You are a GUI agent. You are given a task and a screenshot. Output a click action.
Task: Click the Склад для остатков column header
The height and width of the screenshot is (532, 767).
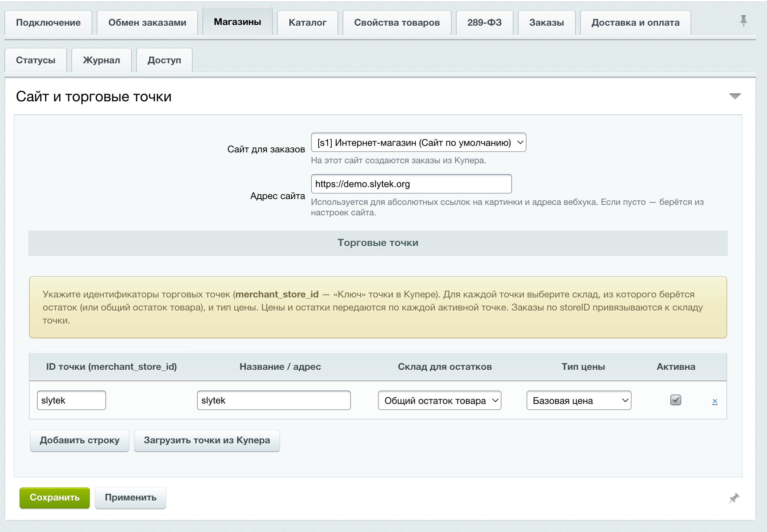click(x=445, y=367)
